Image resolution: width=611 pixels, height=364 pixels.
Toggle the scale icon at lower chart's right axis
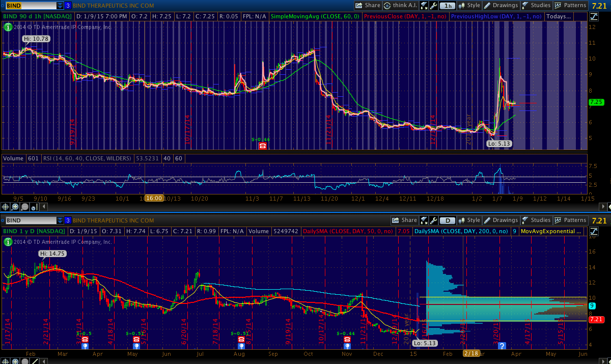[594, 231]
